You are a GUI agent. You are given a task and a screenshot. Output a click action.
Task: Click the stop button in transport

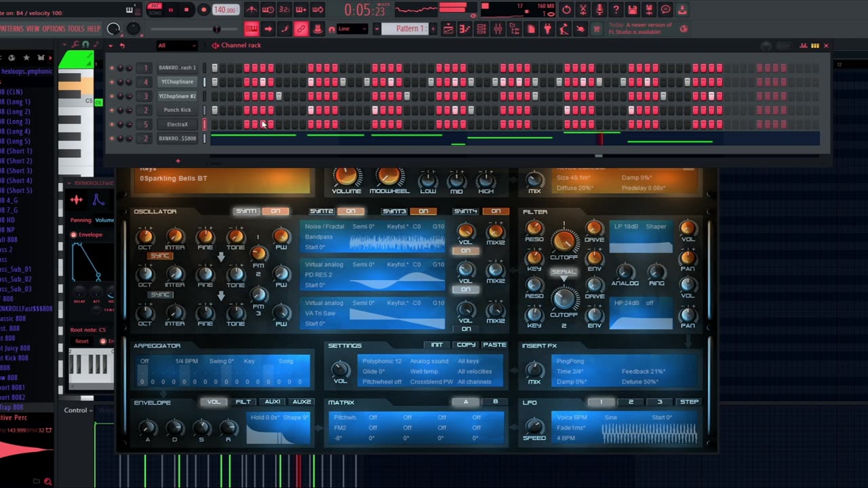pos(186,9)
